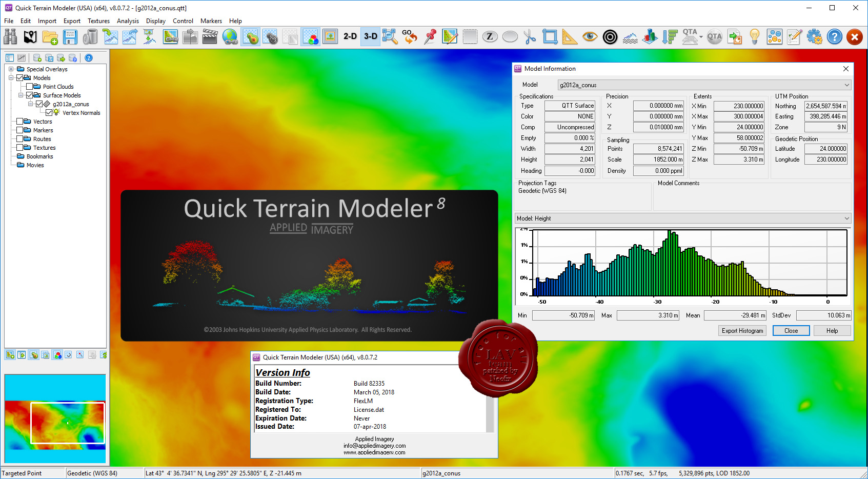Screen dimensions: 868x479
Task: Close Model Information with the X button
Action: point(846,69)
